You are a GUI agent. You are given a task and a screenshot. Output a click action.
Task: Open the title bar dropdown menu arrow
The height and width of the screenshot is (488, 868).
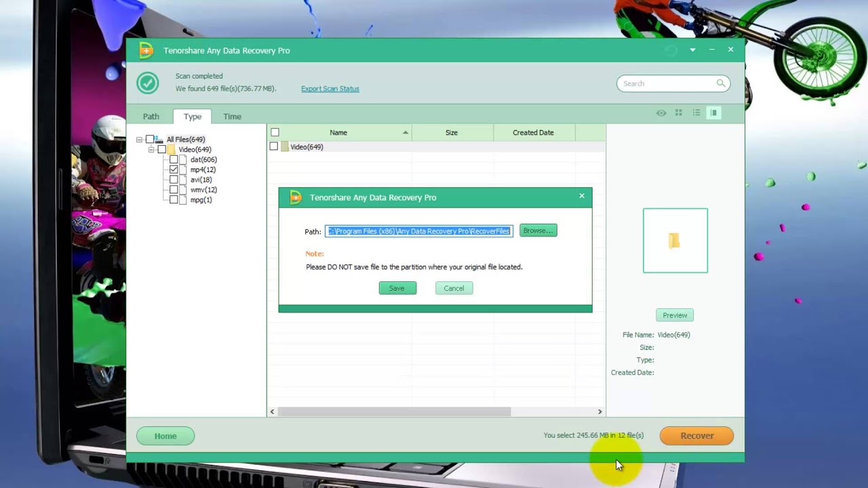point(692,50)
